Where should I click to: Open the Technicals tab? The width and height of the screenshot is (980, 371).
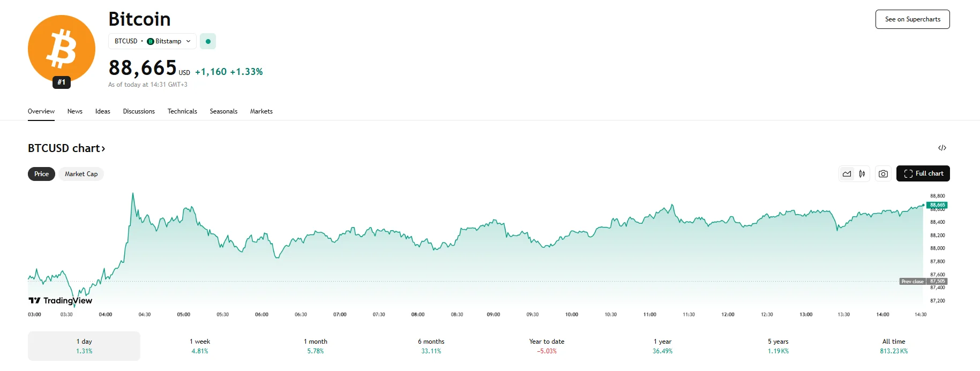[182, 111]
